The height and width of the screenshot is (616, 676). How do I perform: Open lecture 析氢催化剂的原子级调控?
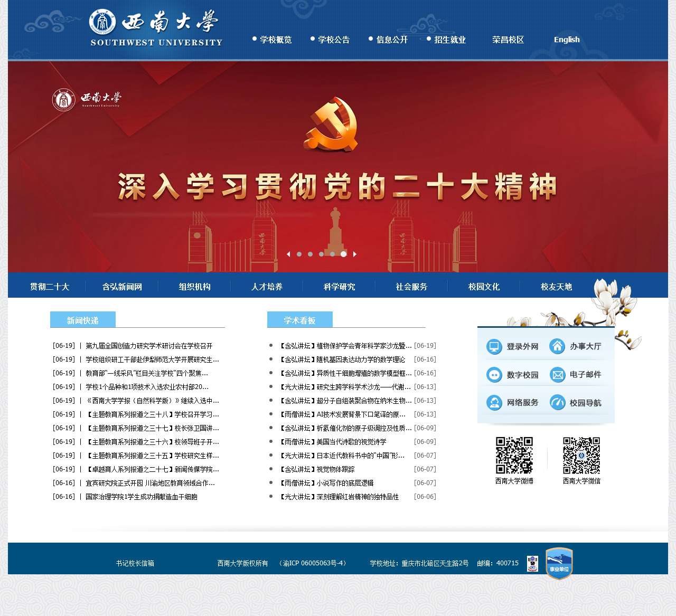(345, 428)
